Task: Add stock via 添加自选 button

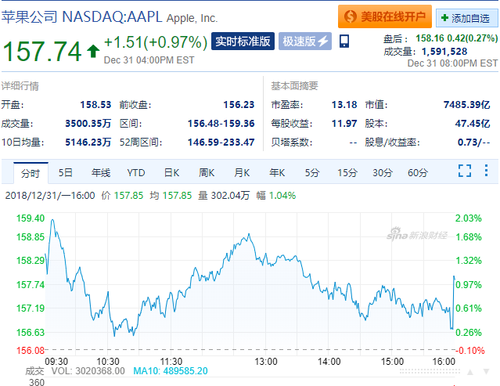Action: click(x=467, y=18)
